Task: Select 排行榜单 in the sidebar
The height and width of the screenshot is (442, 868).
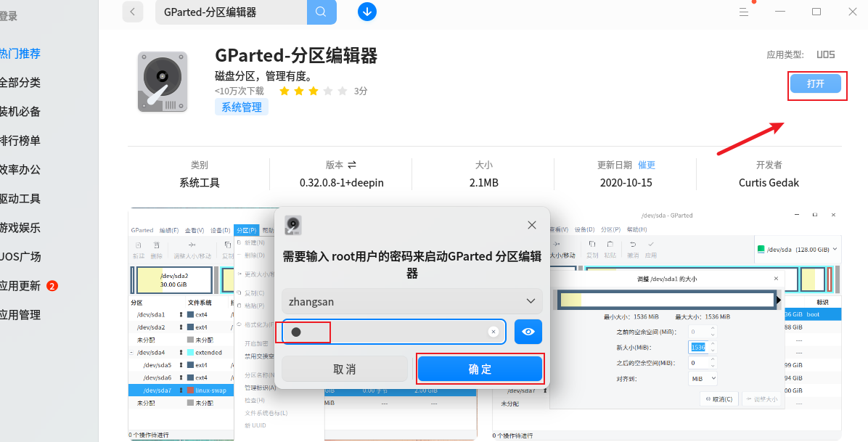Action: click(20, 141)
